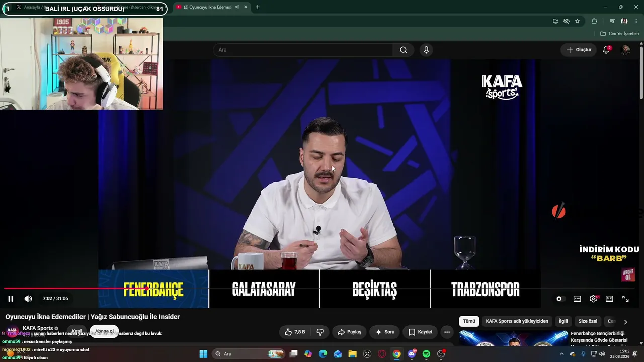Open video player settings gear
Viewport: 644px width, 362px height.
593,299
